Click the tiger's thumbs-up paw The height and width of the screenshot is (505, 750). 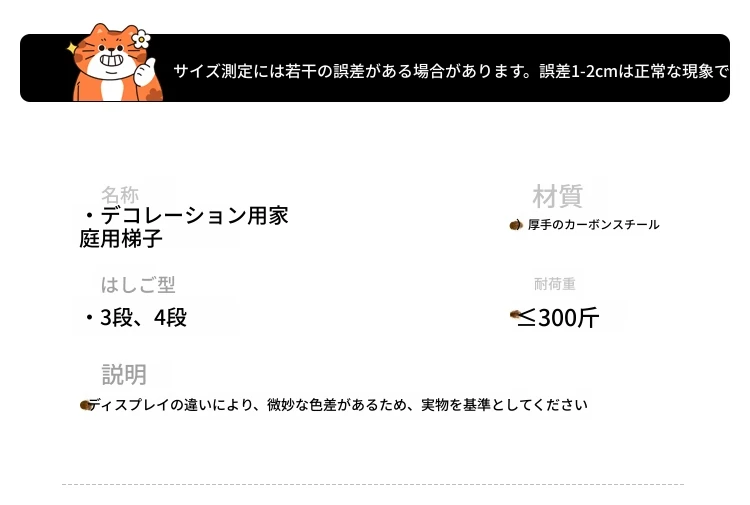pos(149,74)
